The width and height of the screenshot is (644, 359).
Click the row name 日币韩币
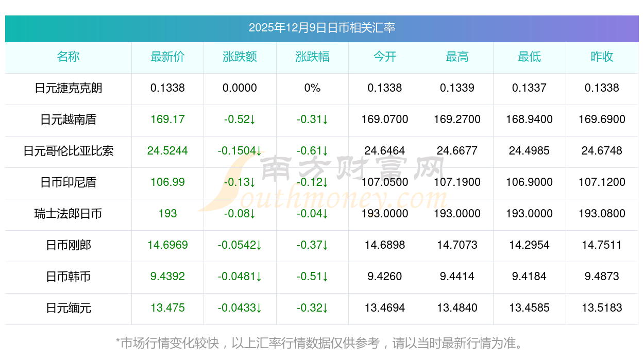pos(69,277)
